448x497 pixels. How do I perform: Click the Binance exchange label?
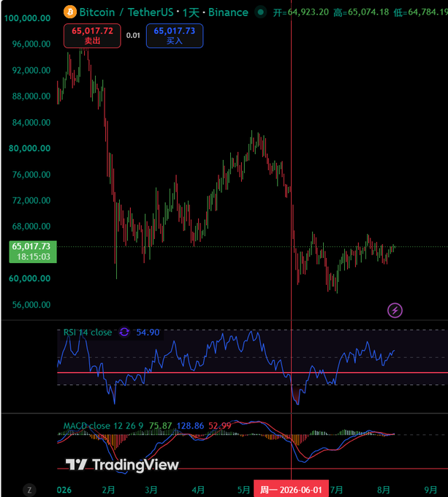pyautogui.click(x=228, y=12)
